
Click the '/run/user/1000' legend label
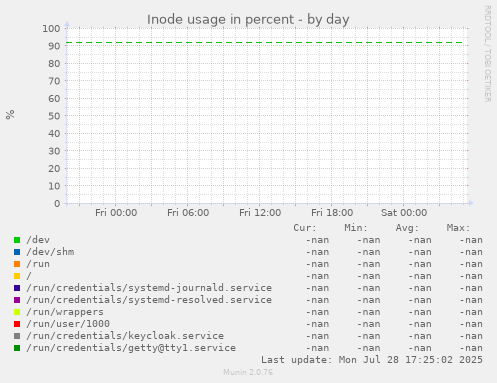pos(68,324)
